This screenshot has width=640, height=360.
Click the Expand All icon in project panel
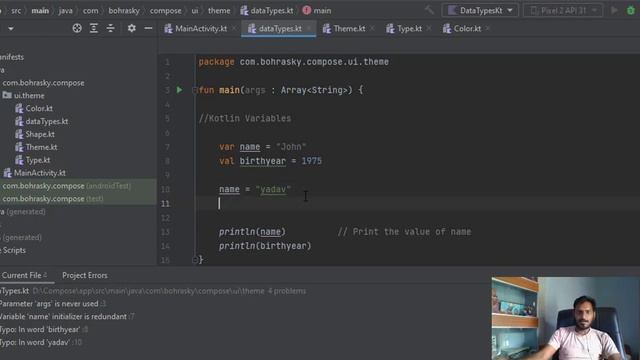point(94,28)
